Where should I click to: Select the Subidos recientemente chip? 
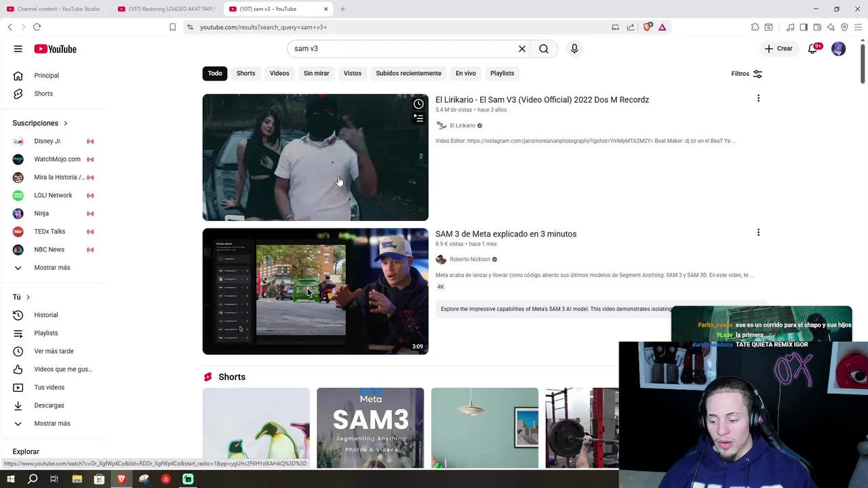[408, 73]
